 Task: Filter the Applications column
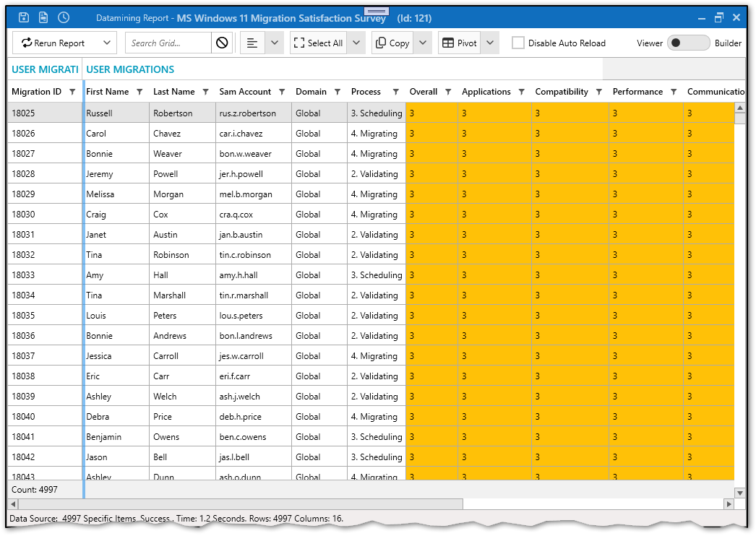[x=521, y=92]
